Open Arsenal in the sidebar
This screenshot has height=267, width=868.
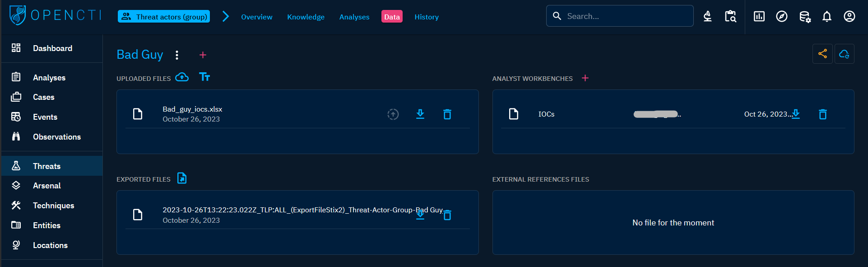(46, 186)
